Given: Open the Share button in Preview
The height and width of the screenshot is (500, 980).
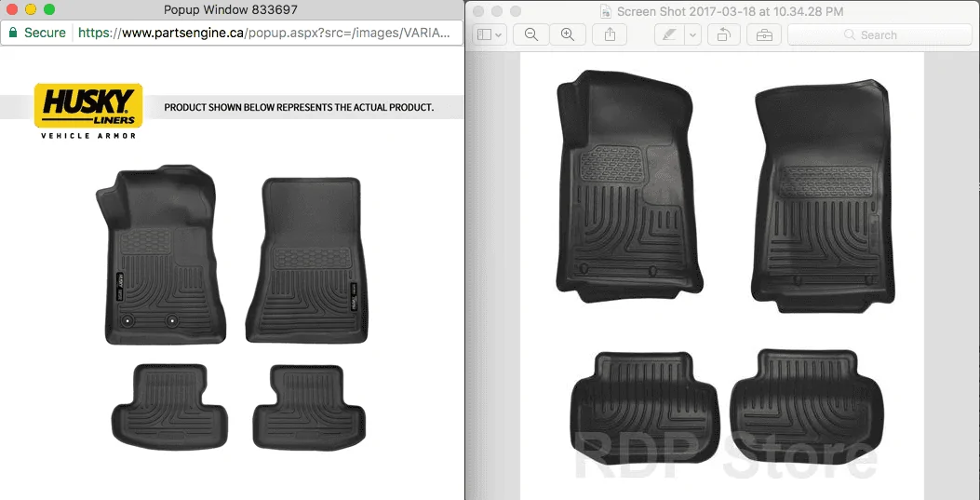Looking at the screenshot, I should click(x=610, y=35).
